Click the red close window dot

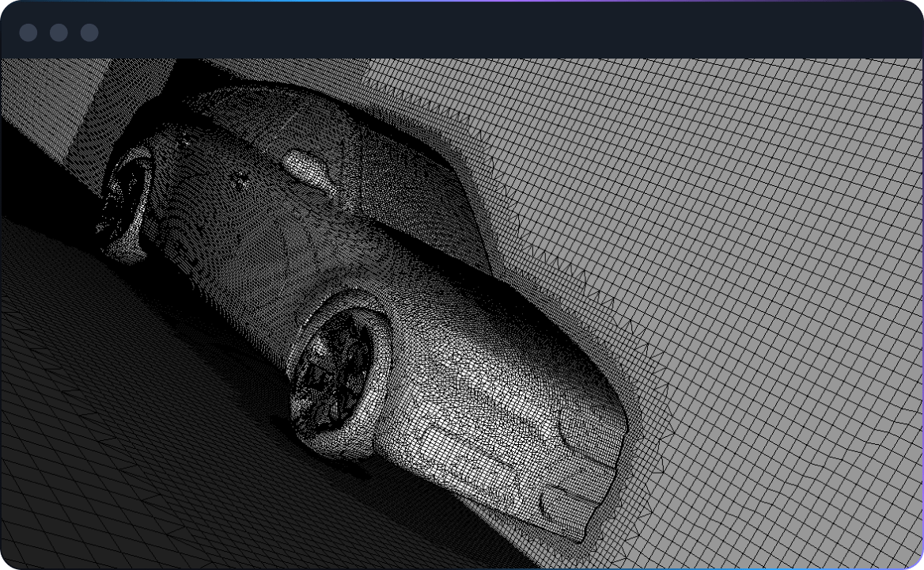tap(29, 32)
